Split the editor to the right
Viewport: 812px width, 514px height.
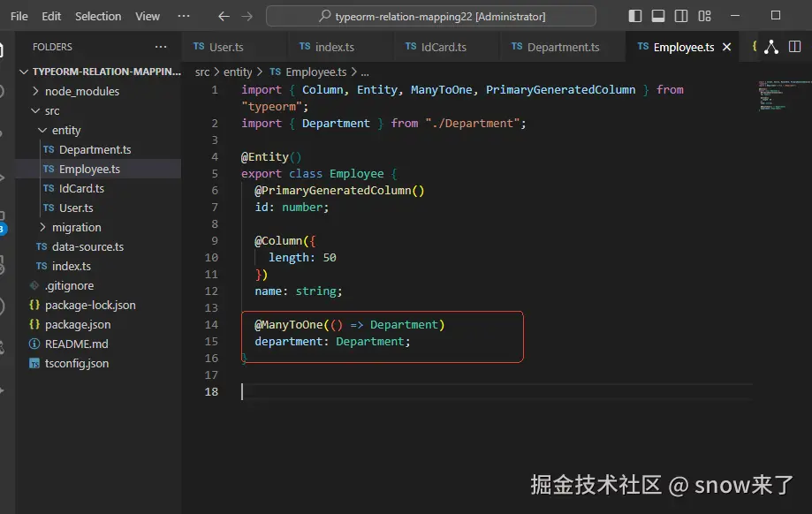pos(795,47)
